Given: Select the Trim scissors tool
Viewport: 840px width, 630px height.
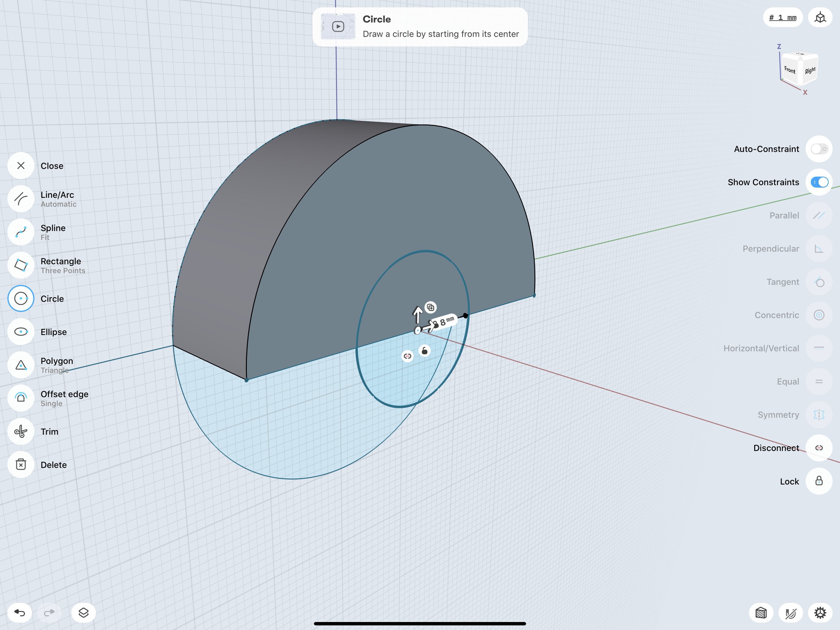Looking at the screenshot, I should [x=21, y=432].
